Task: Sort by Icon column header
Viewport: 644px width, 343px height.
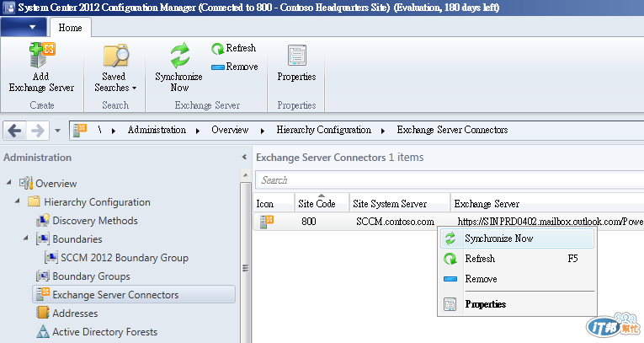Action: coord(274,203)
